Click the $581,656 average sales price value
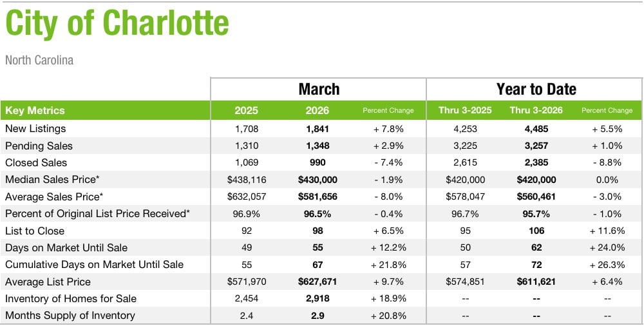 pyautogui.click(x=317, y=197)
